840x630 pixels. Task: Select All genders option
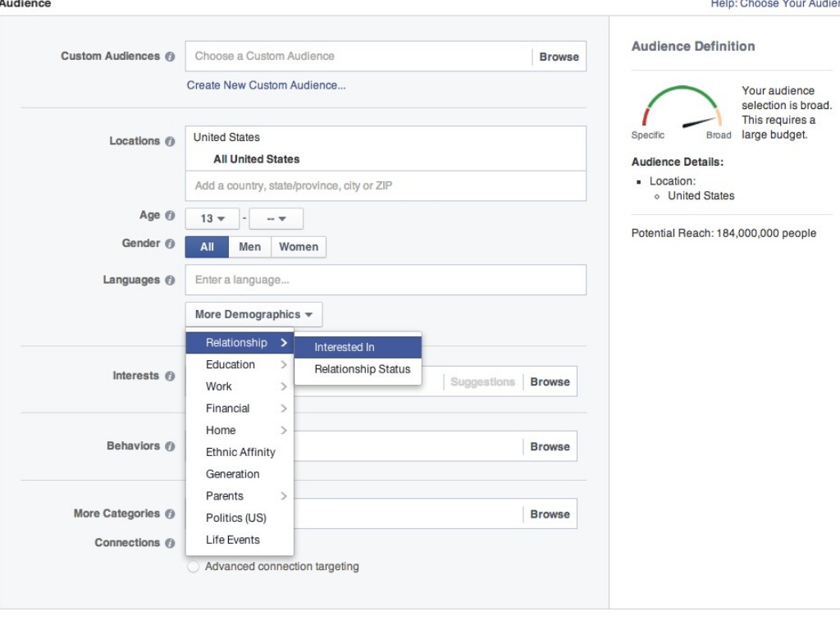207,247
